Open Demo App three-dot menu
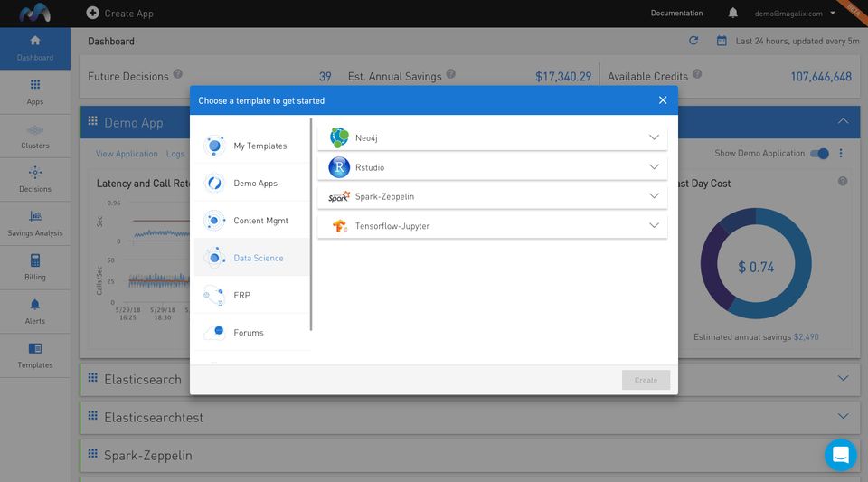The image size is (868, 482). 841,154
